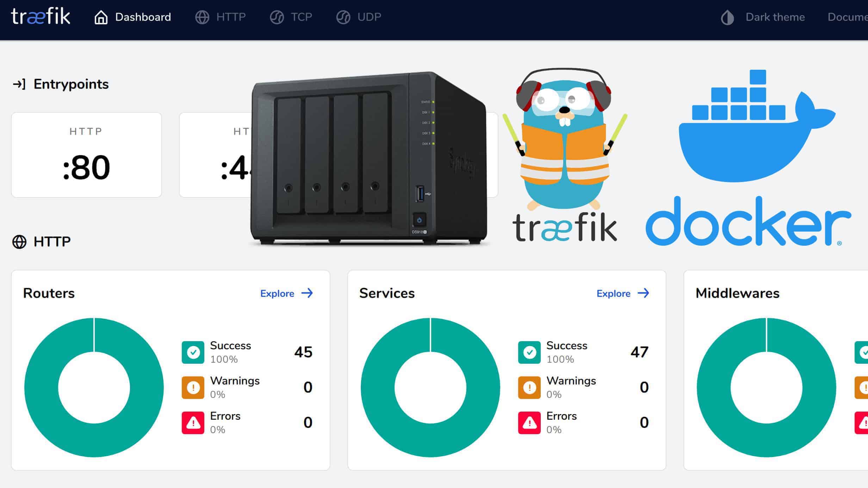The image size is (868, 488).
Task: Click the Routers Errors label
Action: 225,416
